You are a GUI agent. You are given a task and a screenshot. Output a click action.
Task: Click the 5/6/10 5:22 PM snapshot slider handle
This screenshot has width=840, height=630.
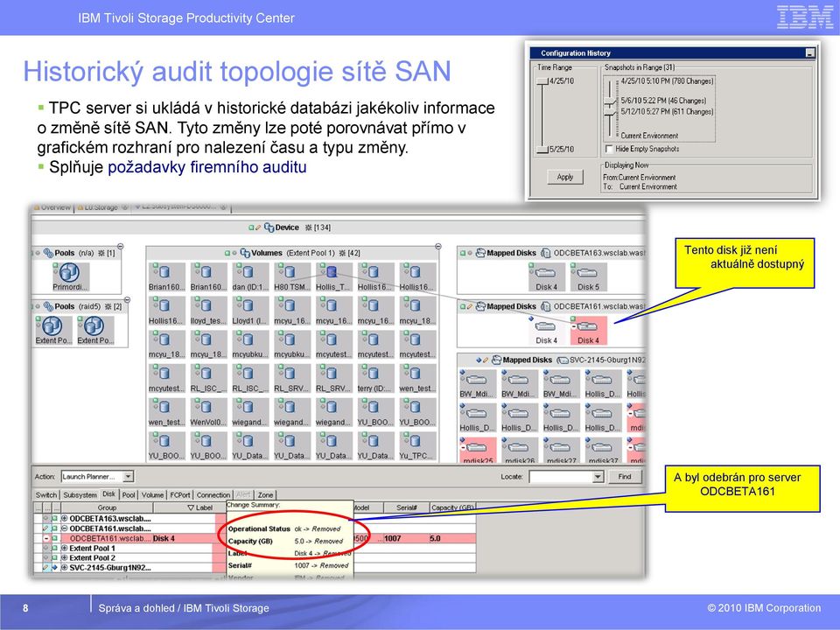click(610, 101)
